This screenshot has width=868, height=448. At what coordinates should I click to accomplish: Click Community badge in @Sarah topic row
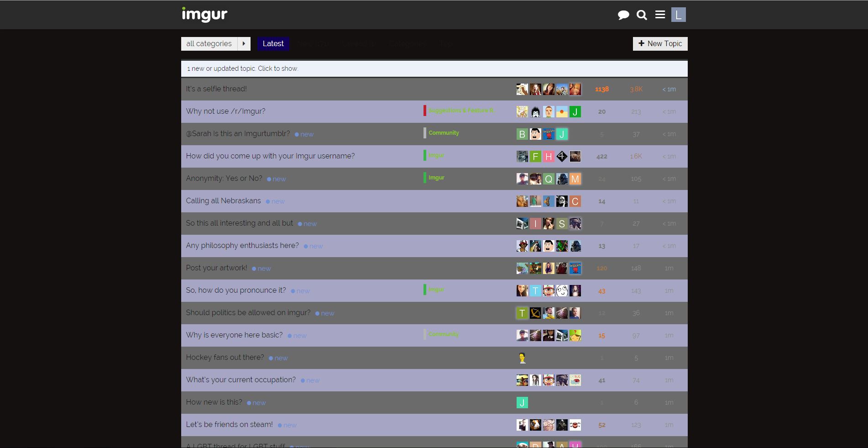[x=441, y=133]
